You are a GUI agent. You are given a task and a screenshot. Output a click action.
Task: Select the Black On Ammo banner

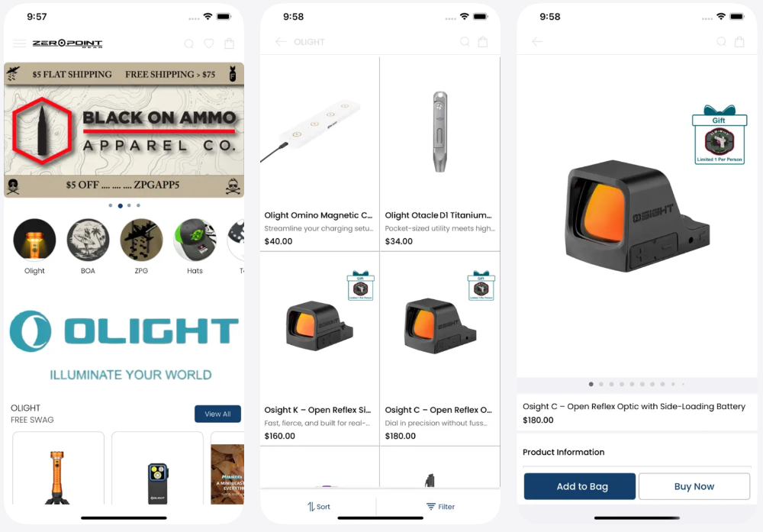(x=124, y=130)
